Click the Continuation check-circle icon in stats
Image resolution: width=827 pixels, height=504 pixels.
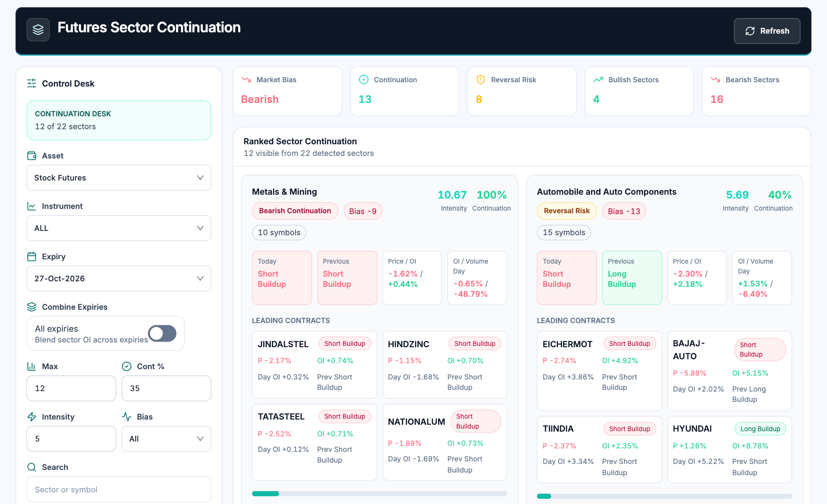[x=364, y=80]
